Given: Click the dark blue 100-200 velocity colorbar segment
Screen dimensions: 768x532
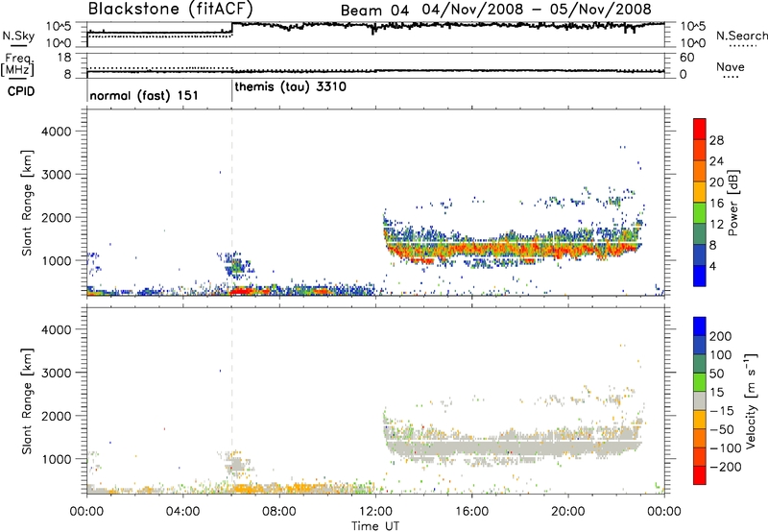Looking at the screenshot, I should (x=700, y=345).
